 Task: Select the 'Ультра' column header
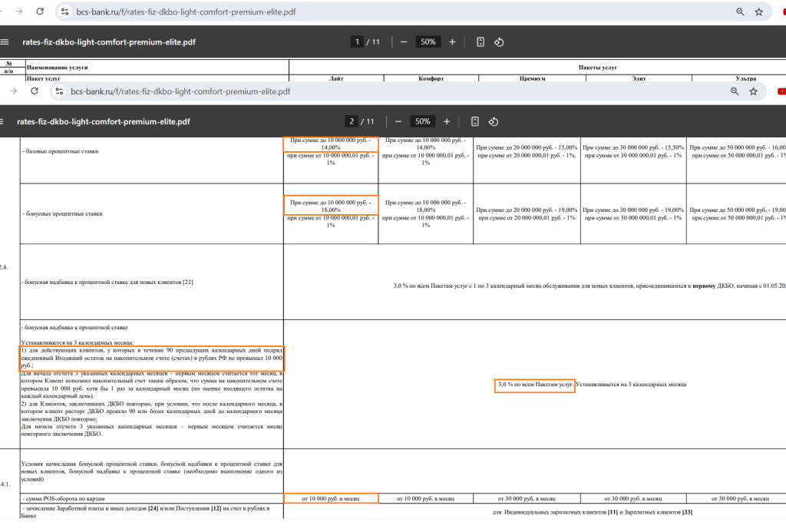tap(746, 78)
